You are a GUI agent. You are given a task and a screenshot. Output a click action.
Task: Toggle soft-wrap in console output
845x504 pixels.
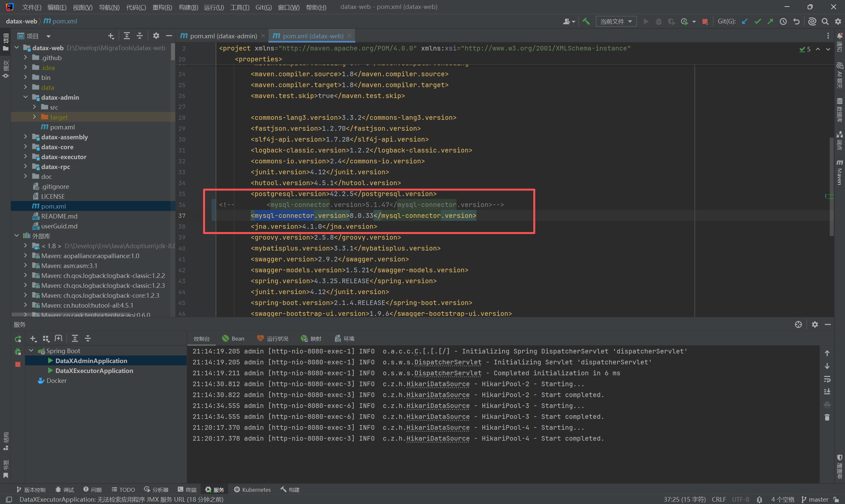827,379
